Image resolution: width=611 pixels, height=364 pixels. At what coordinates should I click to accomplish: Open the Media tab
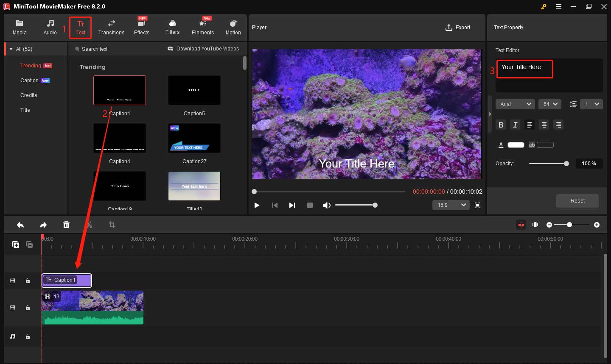(20, 28)
